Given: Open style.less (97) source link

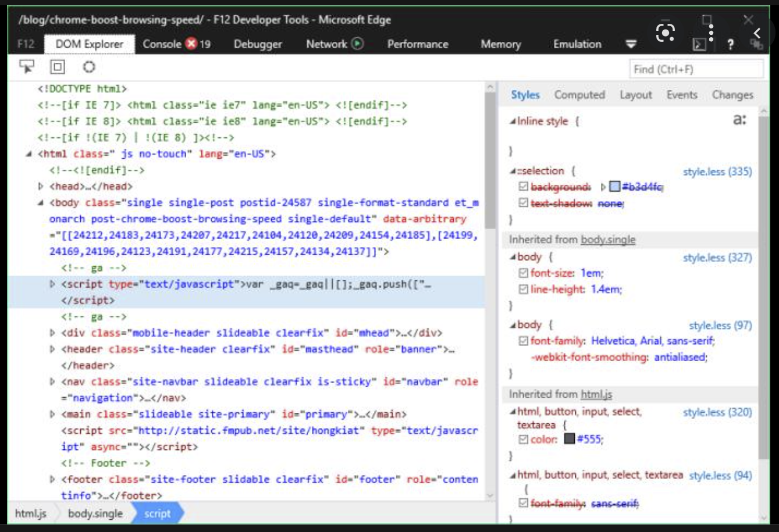Looking at the screenshot, I should (x=720, y=326).
